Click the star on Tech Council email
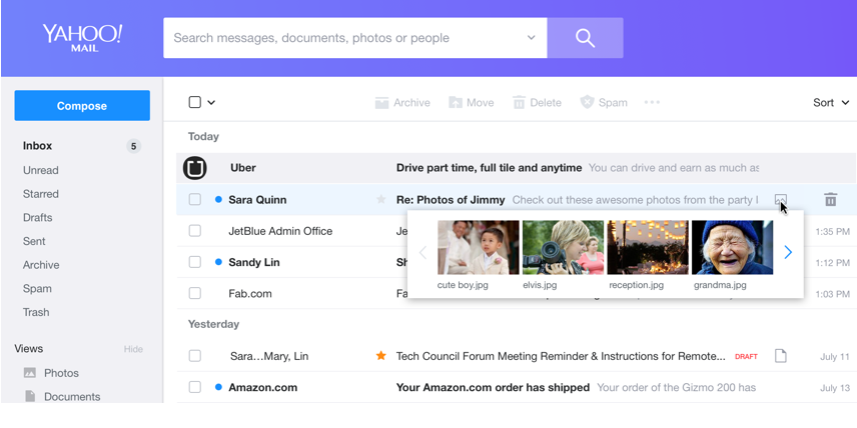 click(x=380, y=355)
